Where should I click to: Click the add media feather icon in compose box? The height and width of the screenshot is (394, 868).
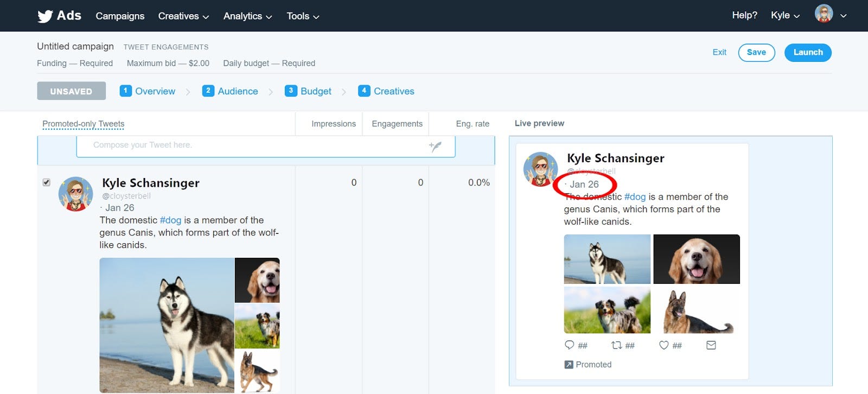[435, 146]
